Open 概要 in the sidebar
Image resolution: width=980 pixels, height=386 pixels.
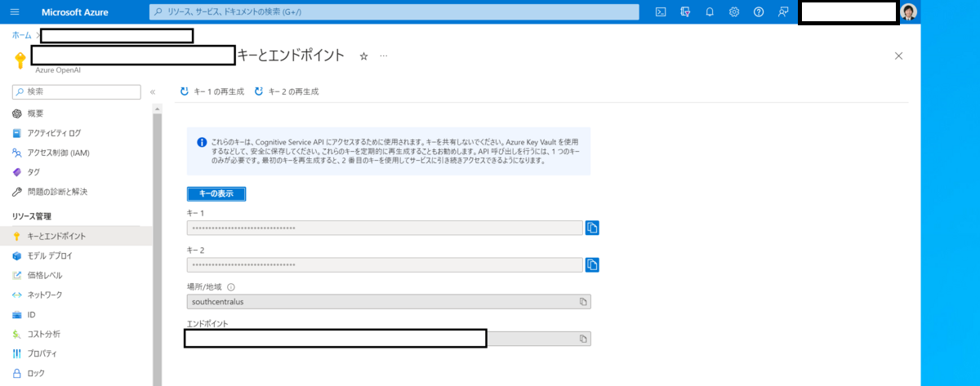[76, 113]
